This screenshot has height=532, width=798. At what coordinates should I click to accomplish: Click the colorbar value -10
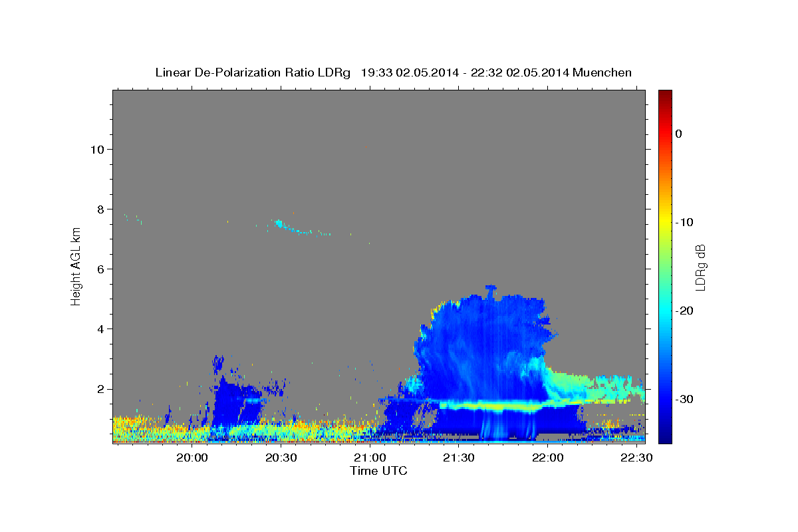pos(684,222)
